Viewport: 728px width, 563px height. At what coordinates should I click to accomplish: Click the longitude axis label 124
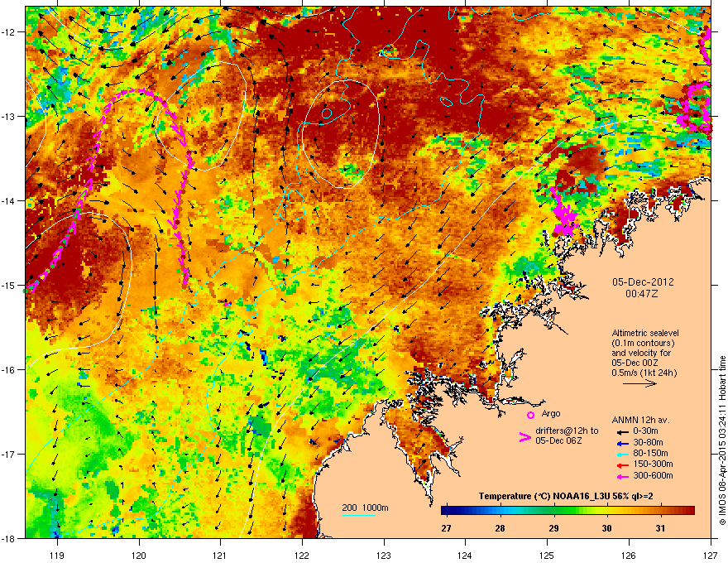coord(465,555)
